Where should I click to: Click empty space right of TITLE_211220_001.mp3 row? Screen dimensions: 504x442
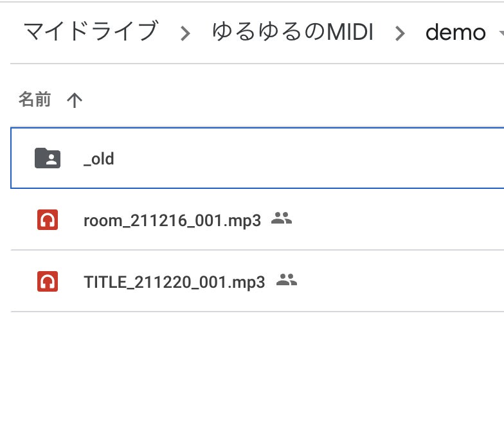399,282
